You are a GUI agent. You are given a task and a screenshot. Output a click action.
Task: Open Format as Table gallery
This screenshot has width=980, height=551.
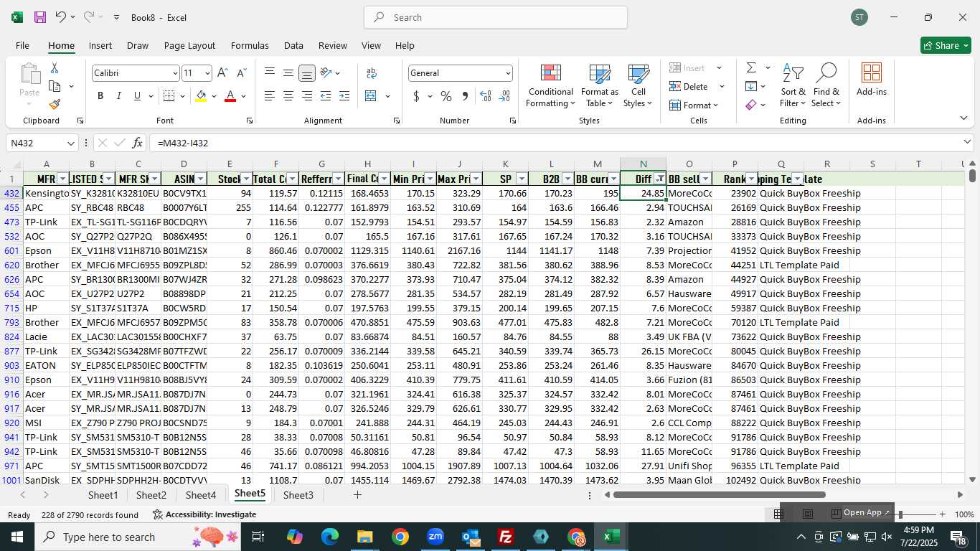click(599, 86)
